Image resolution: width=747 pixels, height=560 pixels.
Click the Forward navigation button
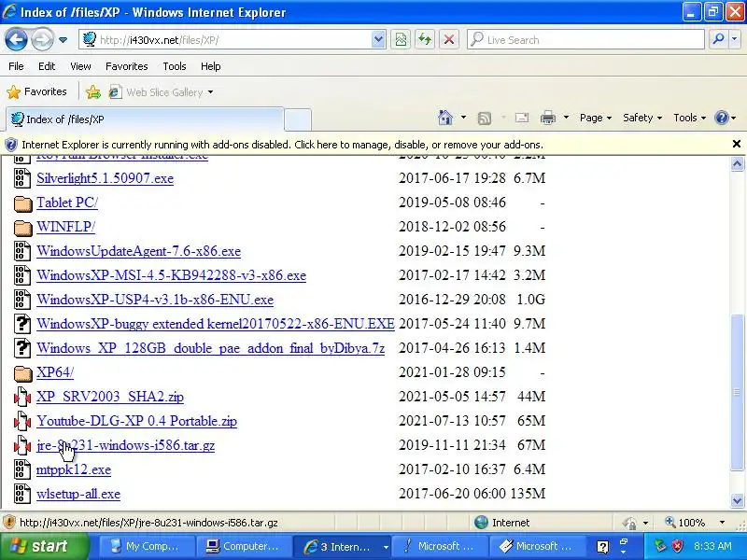(x=42, y=39)
